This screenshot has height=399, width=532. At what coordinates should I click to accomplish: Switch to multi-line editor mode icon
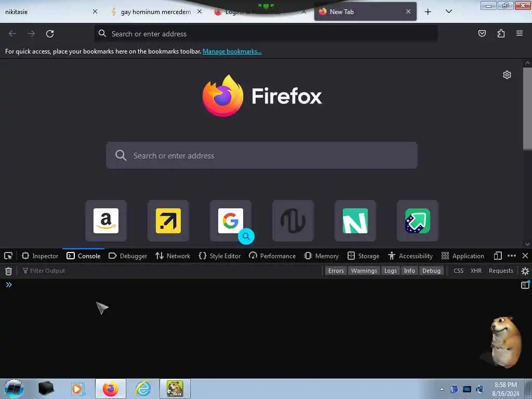525,285
